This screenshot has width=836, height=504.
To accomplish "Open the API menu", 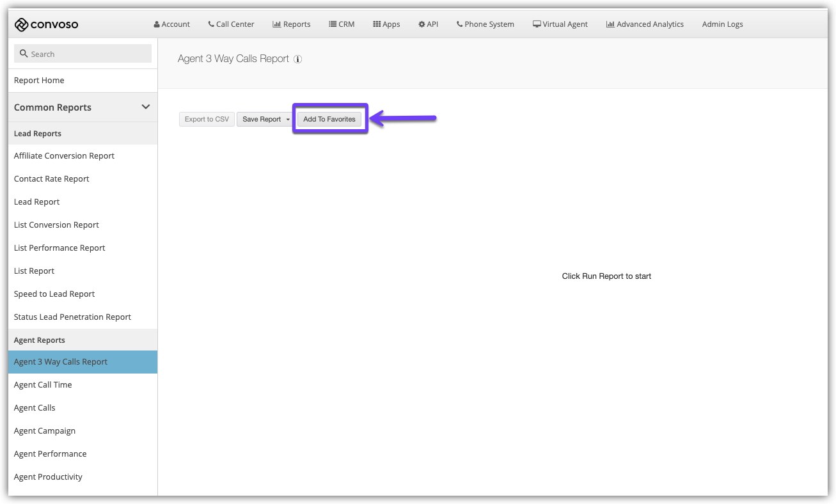I will pyautogui.click(x=429, y=24).
